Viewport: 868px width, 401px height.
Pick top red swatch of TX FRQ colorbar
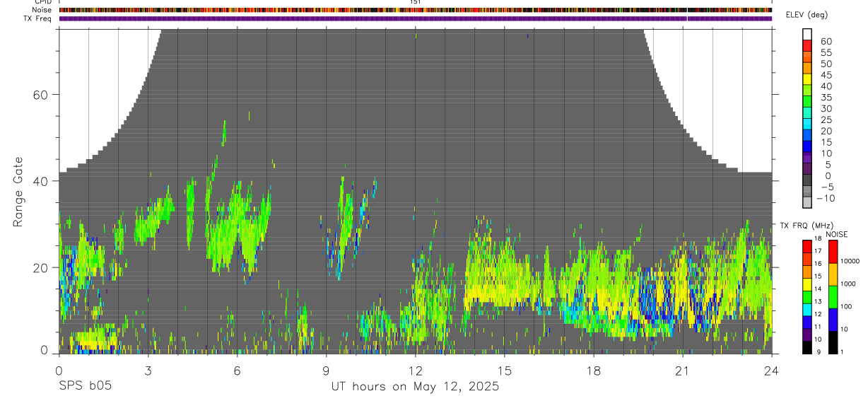[807, 246]
